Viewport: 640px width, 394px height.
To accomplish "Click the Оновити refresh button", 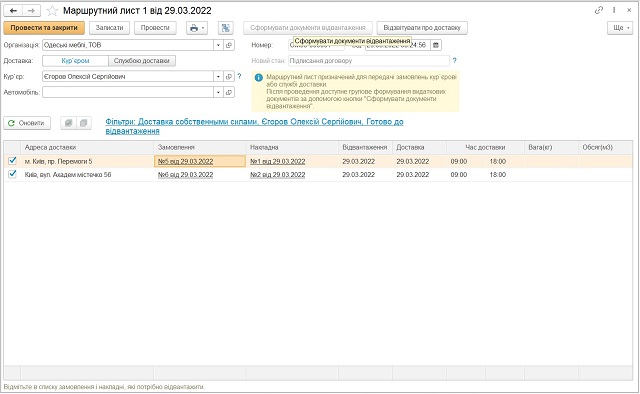I will click(27, 123).
